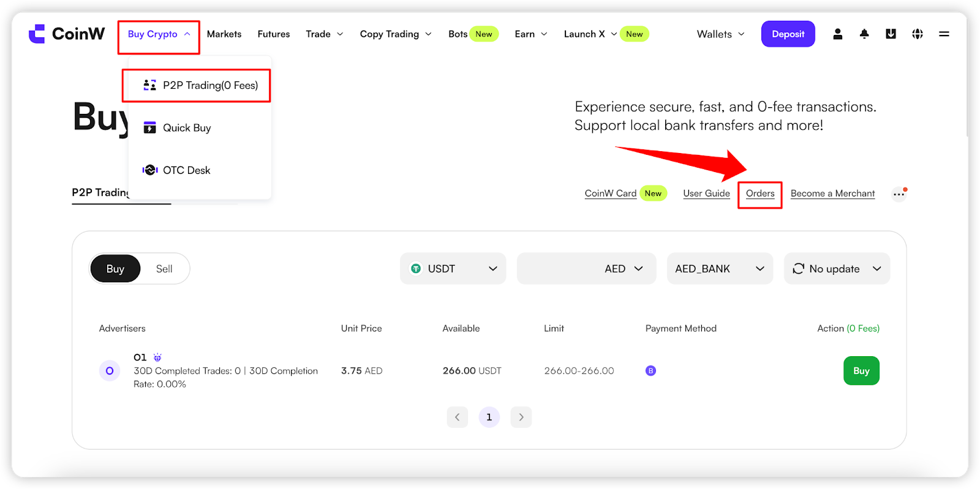Click the Quick Buy icon

click(x=149, y=127)
